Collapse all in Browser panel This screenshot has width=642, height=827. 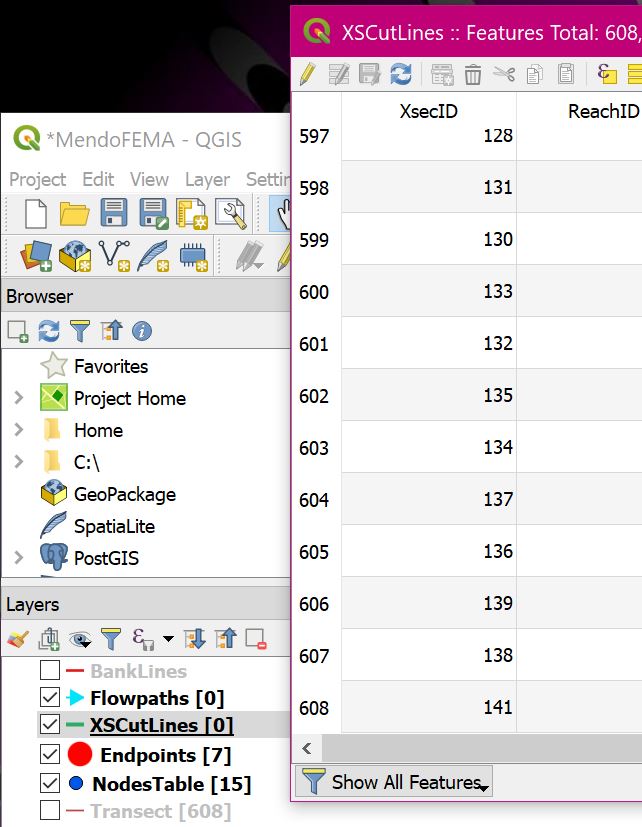tap(111, 331)
